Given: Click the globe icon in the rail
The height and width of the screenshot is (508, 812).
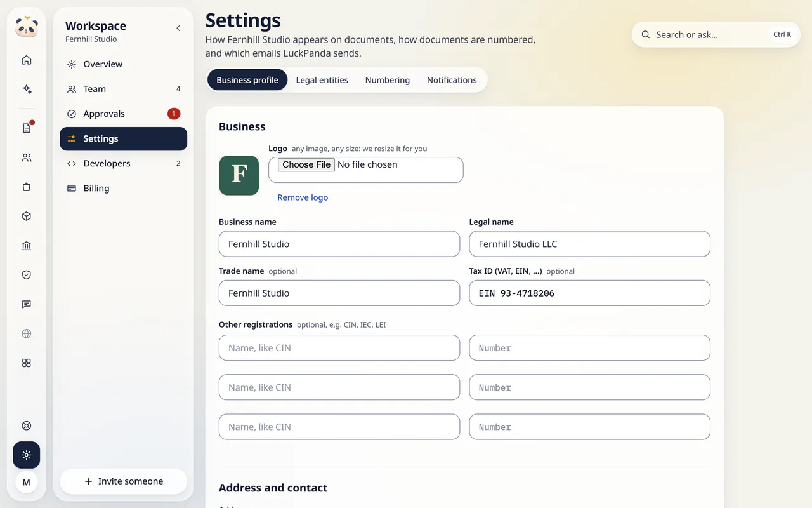Looking at the screenshot, I should [27, 333].
